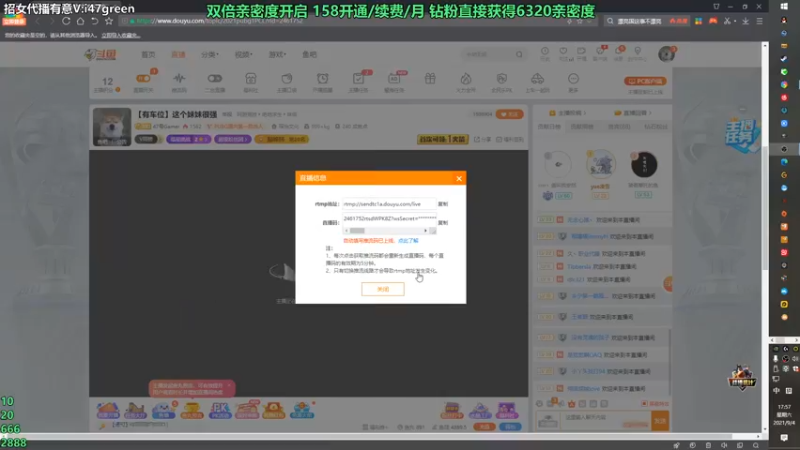Switch to the 贡献周榜 tab
Screen dimensions: 800x450
pos(582,127)
